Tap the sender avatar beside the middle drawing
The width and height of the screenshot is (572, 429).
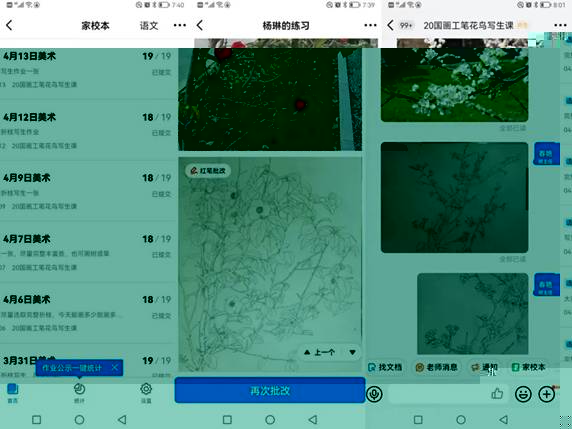click(546, 154)
